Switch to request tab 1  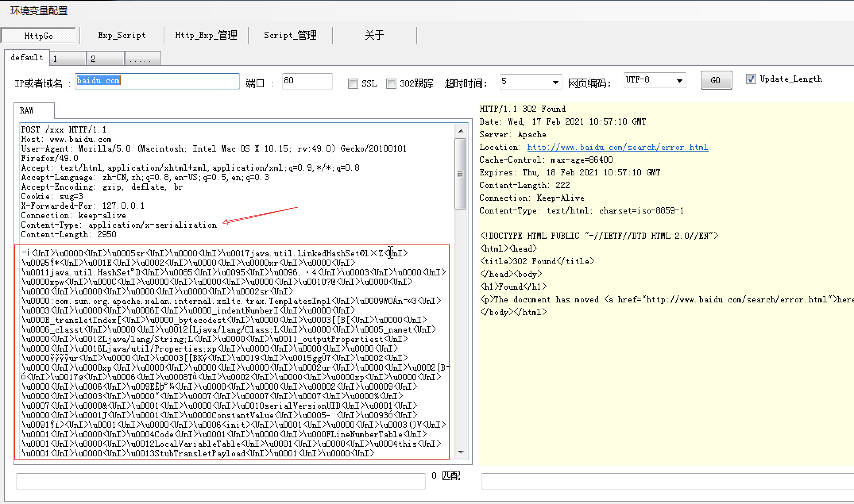(x=68, y=59)
